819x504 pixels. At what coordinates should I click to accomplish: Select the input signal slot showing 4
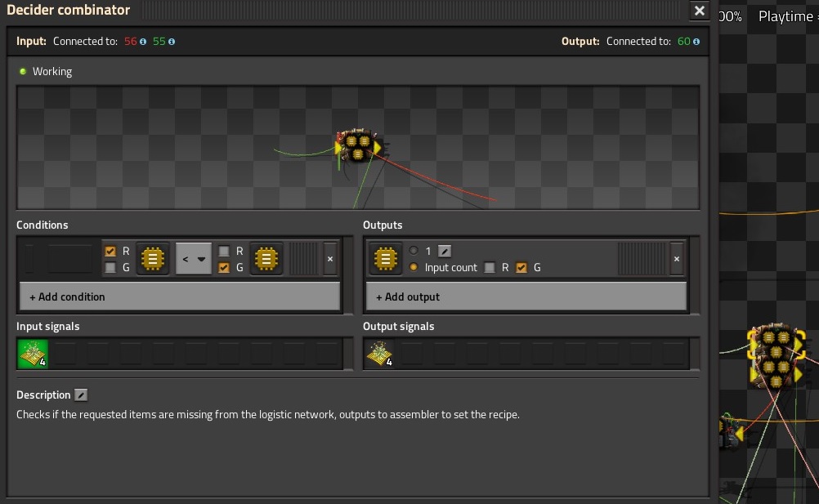[x=33, y=354]
